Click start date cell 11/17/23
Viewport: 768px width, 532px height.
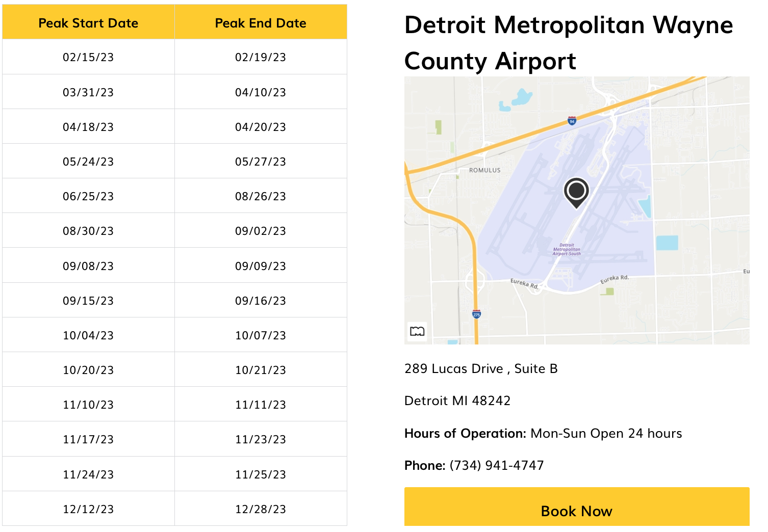pos(89,439)
